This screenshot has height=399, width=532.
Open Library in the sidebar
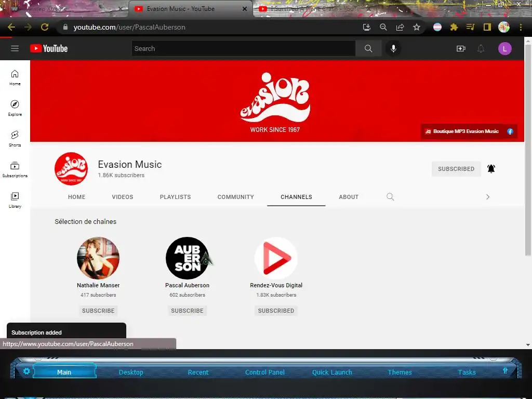coord(15,200)
